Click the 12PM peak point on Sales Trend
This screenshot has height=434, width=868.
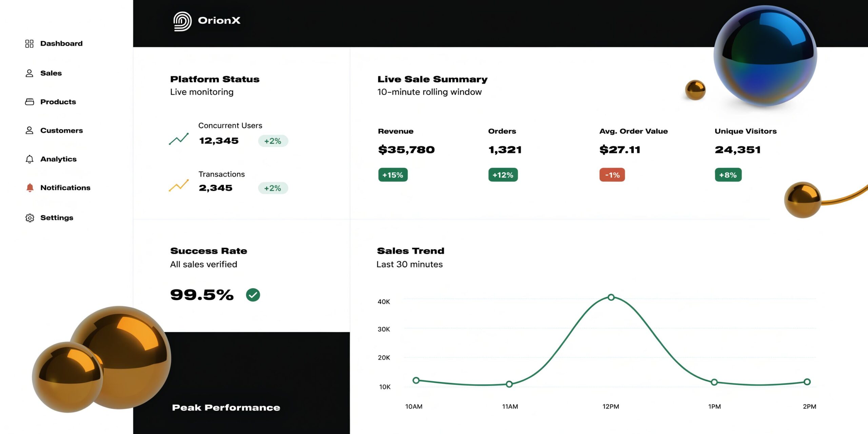point(611,297)
